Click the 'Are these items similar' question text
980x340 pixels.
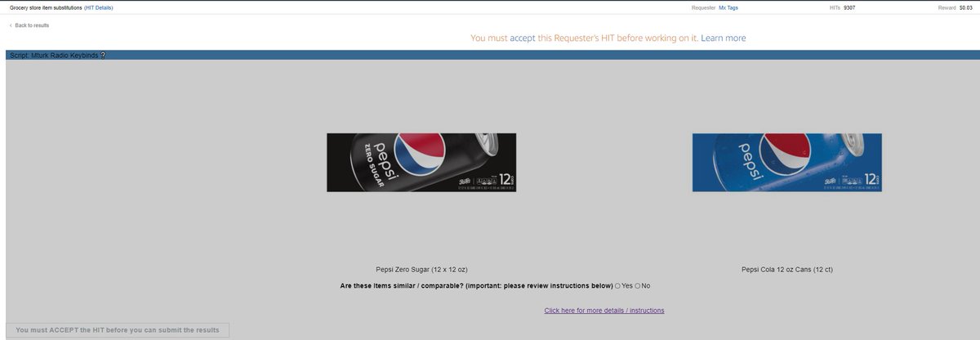pyautogui.click(x=476, y=286)
